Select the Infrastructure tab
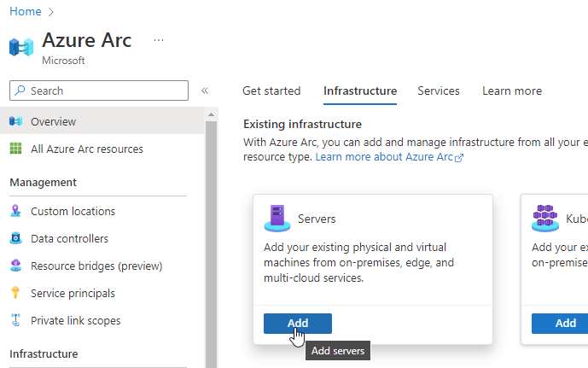This screenshot has width=588, height=368. click(x=360, y=91)
